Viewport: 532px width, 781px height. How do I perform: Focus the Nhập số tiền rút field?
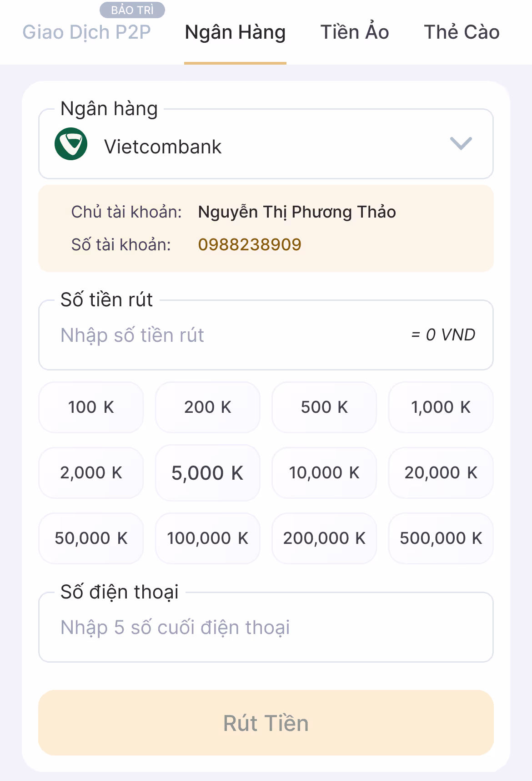click(266, 335)
